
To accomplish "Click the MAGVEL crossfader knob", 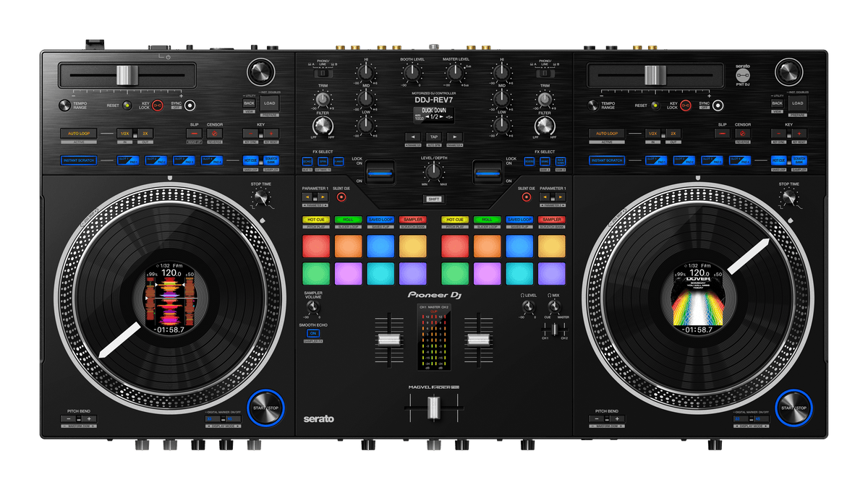I will point(433,410).
